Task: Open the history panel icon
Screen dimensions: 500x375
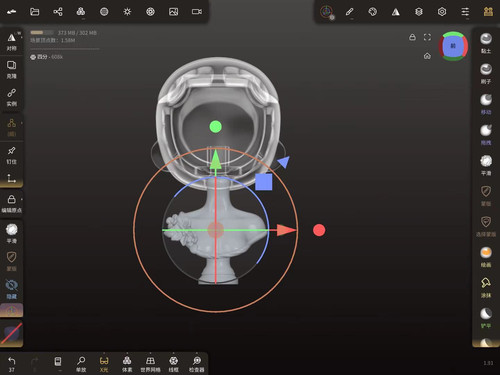Action: click(x=58, y=362)
